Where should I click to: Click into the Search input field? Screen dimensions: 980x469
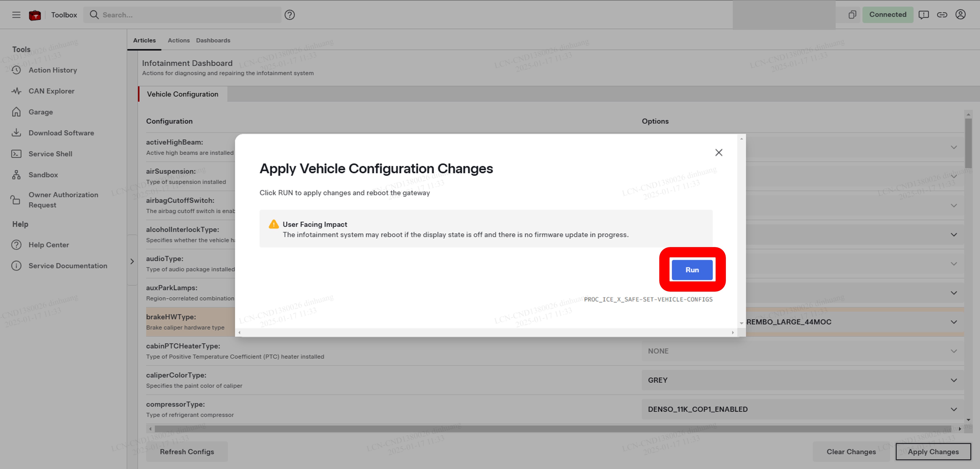point(186,15)
